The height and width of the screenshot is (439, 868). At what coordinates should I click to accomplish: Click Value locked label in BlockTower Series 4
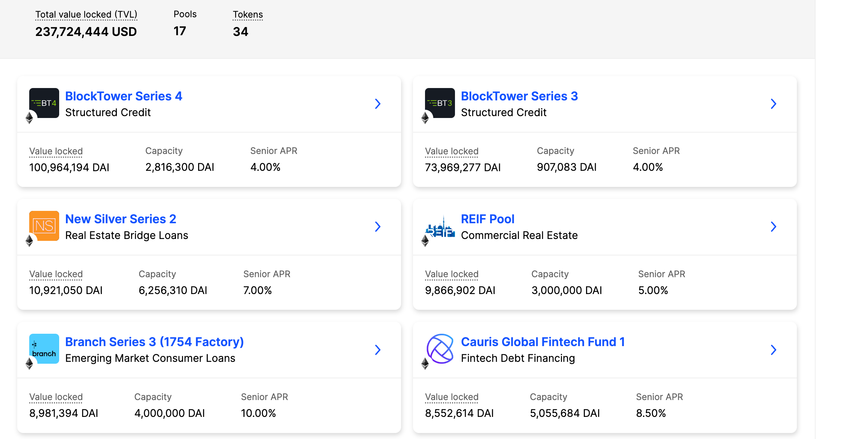(56, 151)
